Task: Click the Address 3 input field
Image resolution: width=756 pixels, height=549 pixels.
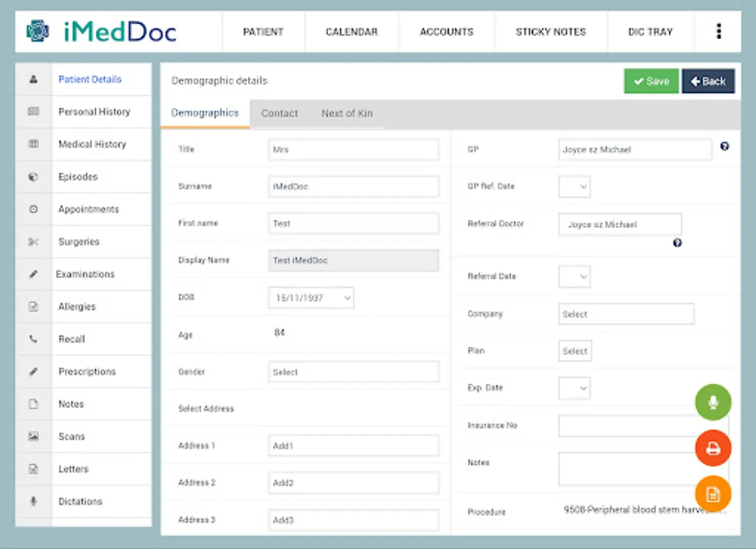Action: 353,520
